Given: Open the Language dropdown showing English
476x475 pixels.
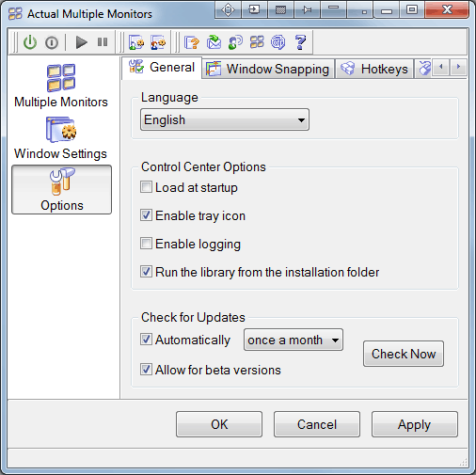Looking at the screenshot, I should pyautogui.click(x=225, y=119).
